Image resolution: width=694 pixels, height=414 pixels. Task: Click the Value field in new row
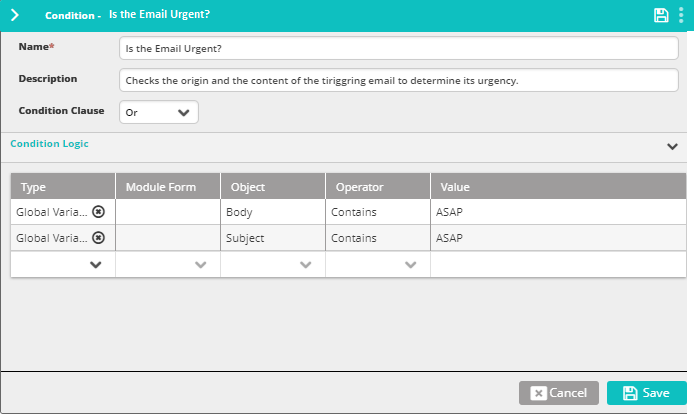[x=558, y=265]
